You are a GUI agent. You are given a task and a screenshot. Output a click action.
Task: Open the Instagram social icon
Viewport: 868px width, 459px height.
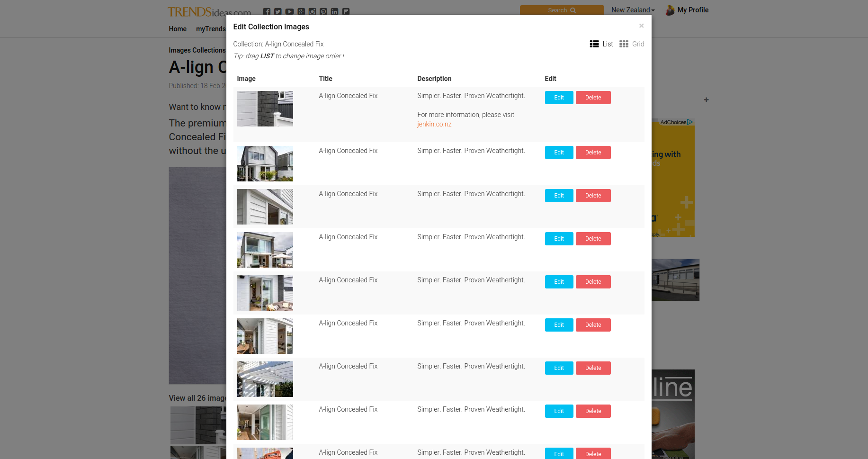coord(312,11)
